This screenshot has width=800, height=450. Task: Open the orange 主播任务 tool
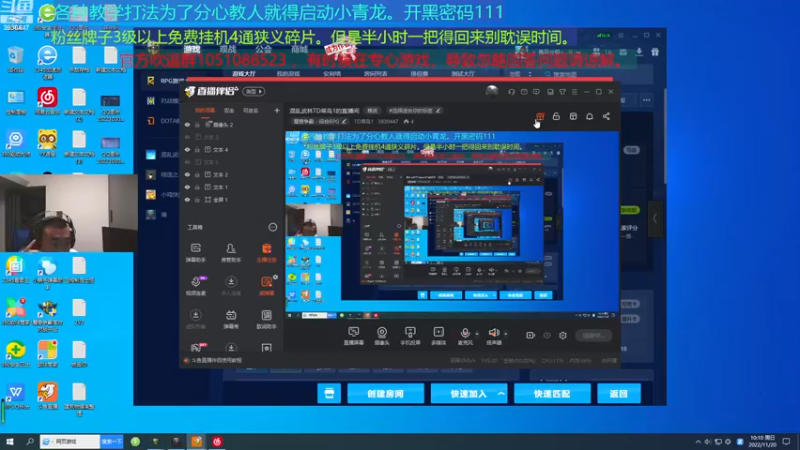click(266, 253)
